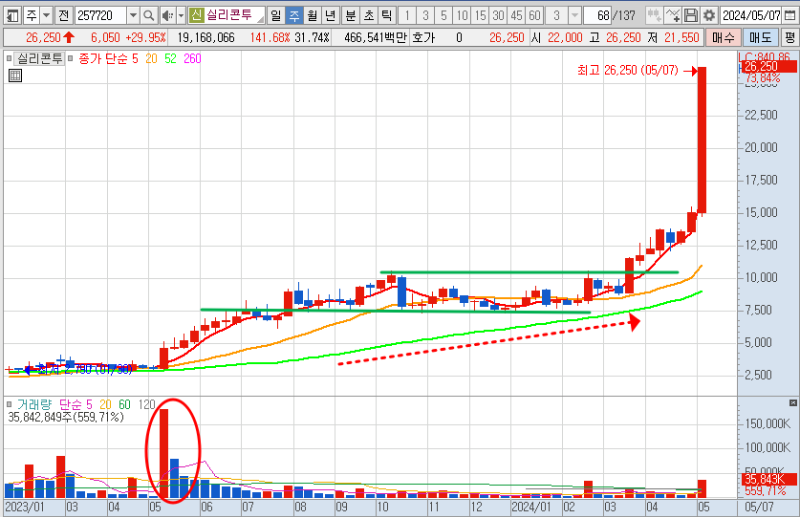Open the stock code history dropdown
Screen dimensions: 800x517
coord(133,16)
